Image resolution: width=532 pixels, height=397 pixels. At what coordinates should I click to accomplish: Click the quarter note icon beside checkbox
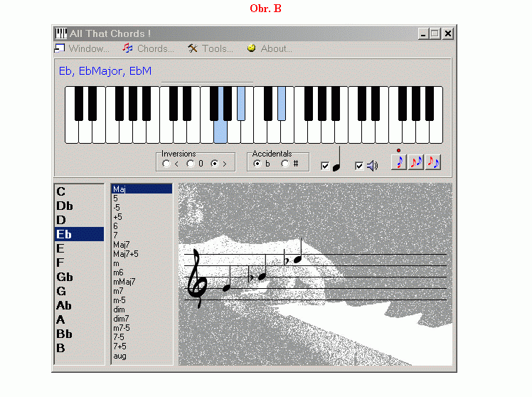click(336, 159)
